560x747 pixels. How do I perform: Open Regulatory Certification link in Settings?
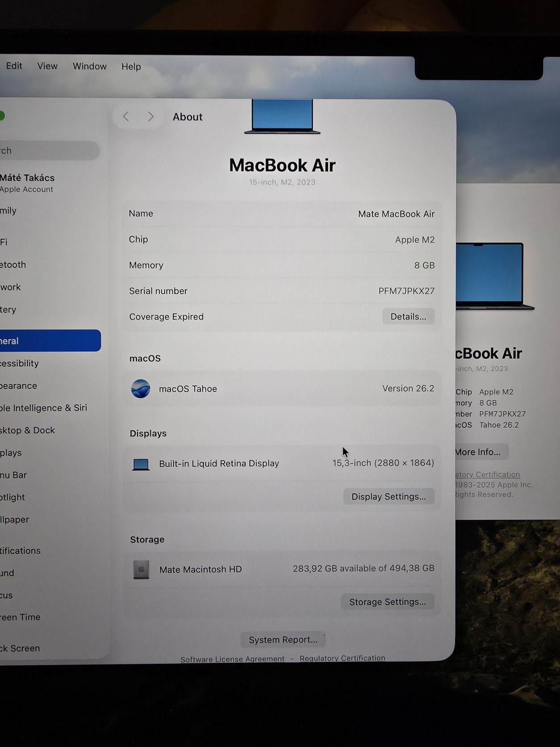[x=343, y=658]
